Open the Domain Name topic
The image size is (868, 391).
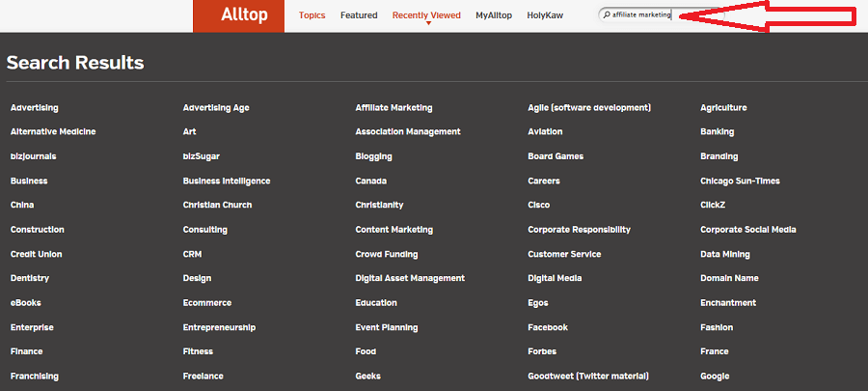(729, 278)
